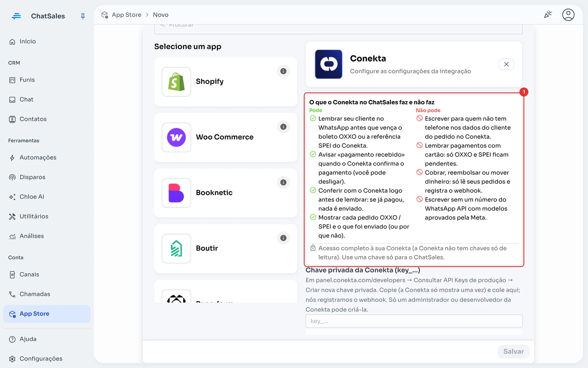Select the Shopify app card
The width and height of the screenshot is (588, 368).
226,82
